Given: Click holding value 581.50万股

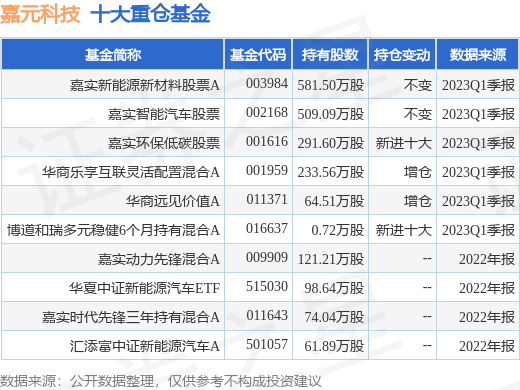Looking at the screenshot, I should coord(331,85).
